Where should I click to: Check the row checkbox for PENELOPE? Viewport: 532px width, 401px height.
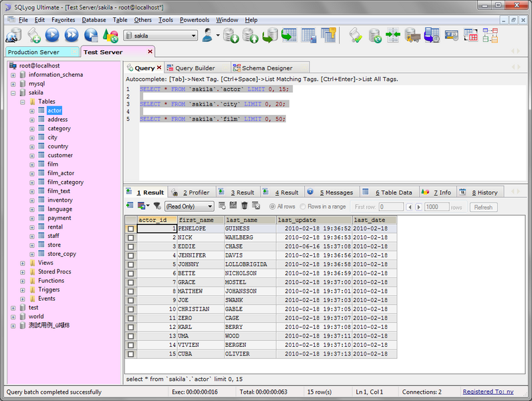pyautogui.click(x=130, y=229)
